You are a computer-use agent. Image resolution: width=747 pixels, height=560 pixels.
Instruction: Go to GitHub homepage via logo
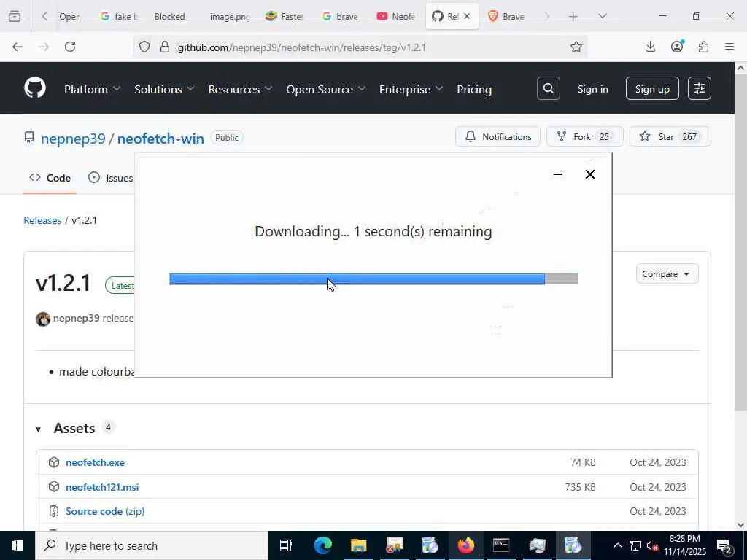point(35,88)
